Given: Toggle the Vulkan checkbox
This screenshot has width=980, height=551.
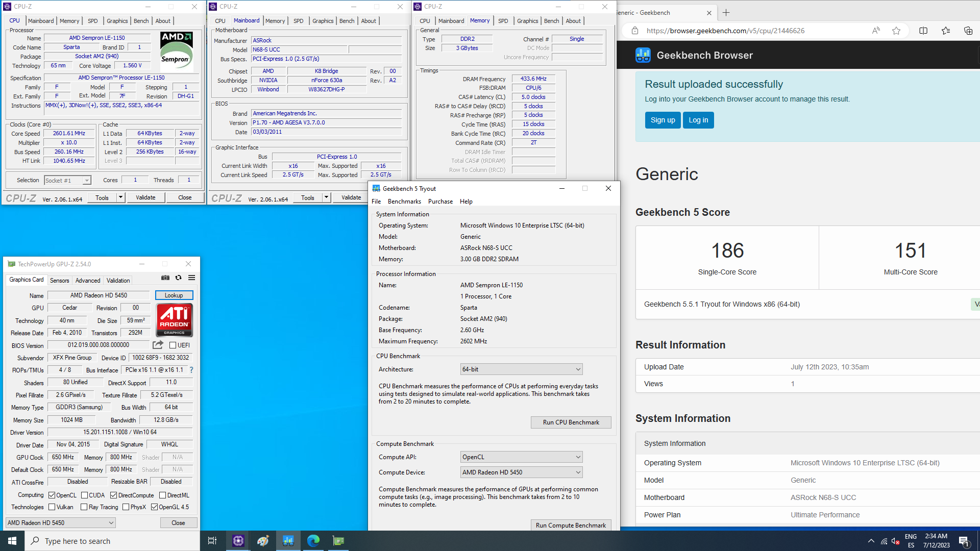Looking at the screenshot, I should point(52,507).
